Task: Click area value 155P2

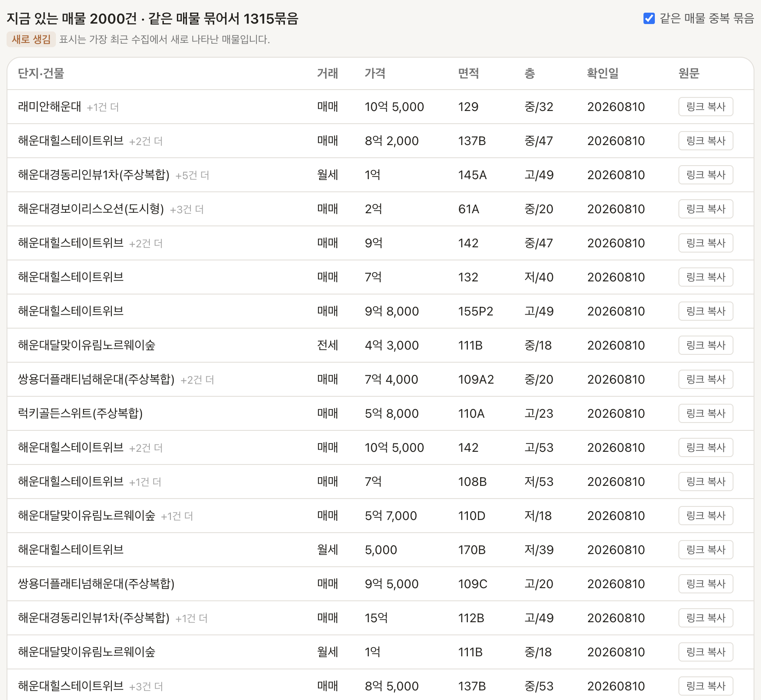Action: click(x=476, y=311)
